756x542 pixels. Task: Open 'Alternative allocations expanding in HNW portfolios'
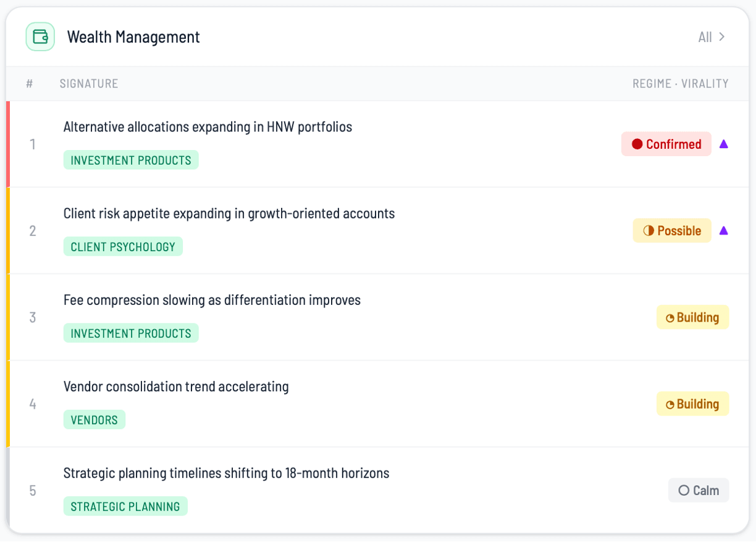click(208, 127)
